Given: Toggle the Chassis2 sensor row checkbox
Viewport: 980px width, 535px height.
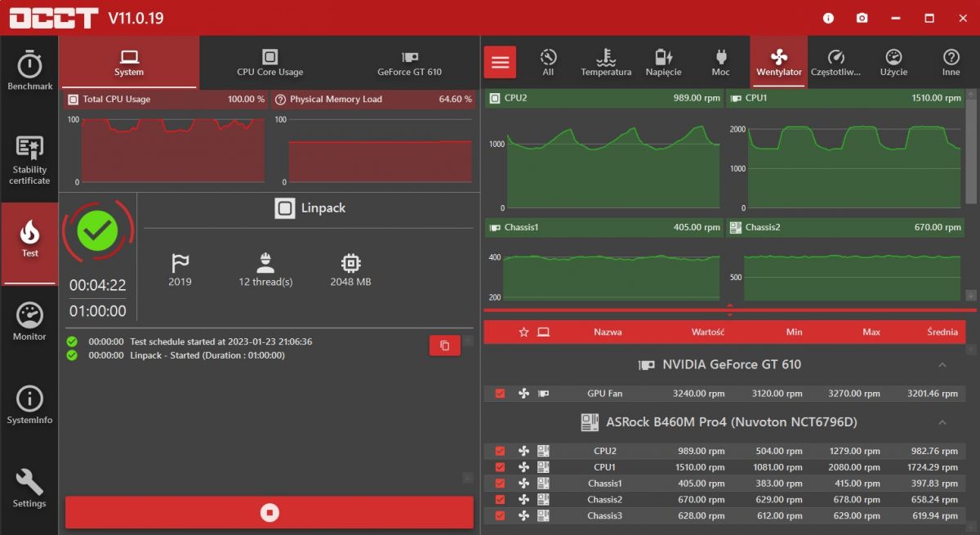Looking at the screenshot, I should [x=500, y=499].
